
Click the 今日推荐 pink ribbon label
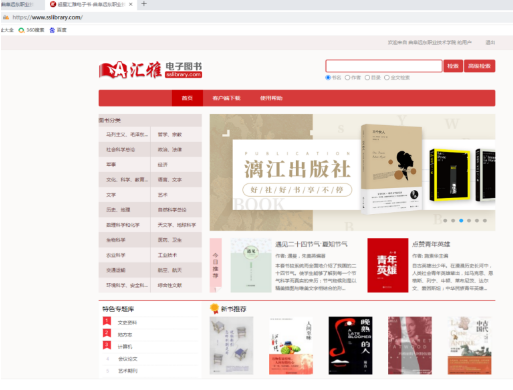click(x=216, y=265)
